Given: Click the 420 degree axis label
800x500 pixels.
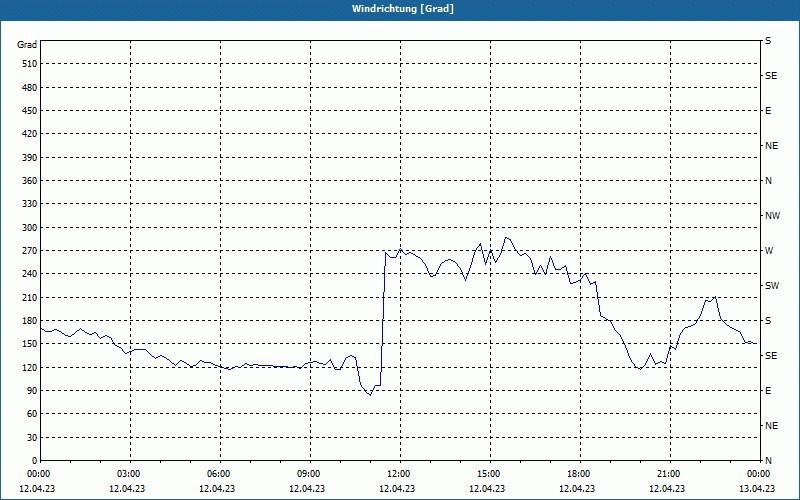Looking at the screenshot, I should pyautogui.click(x=29, y=134).
